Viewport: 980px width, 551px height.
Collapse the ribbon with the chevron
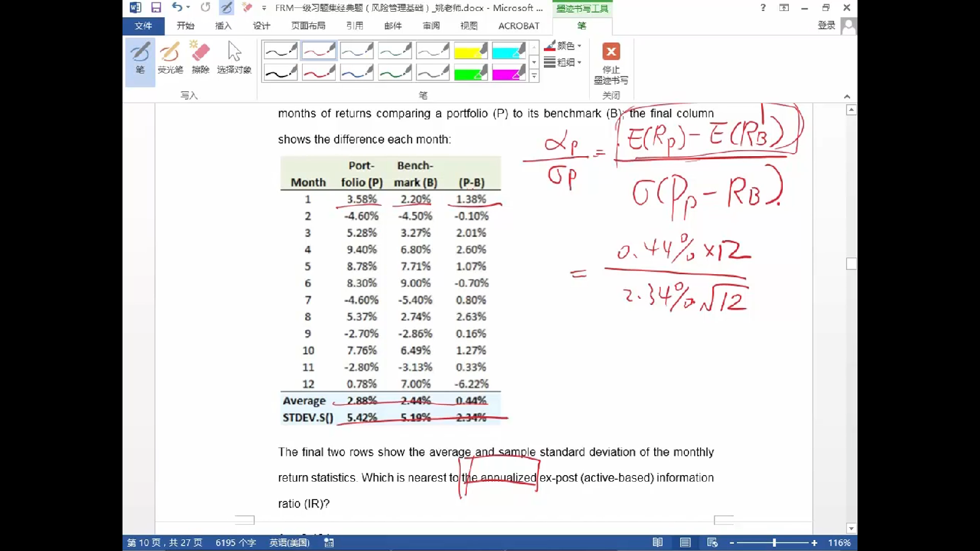click(x=847, y=96)
